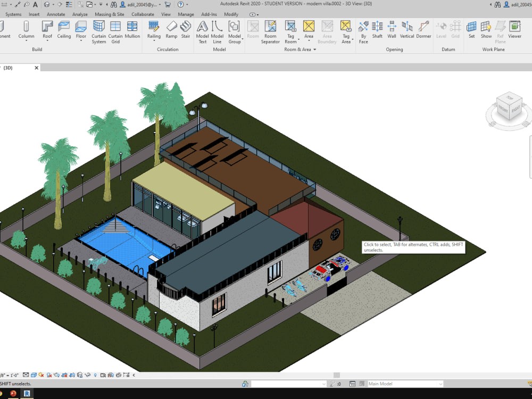Open the Main Model design options dropdown
532x399 pixels.
coord(405,384)
